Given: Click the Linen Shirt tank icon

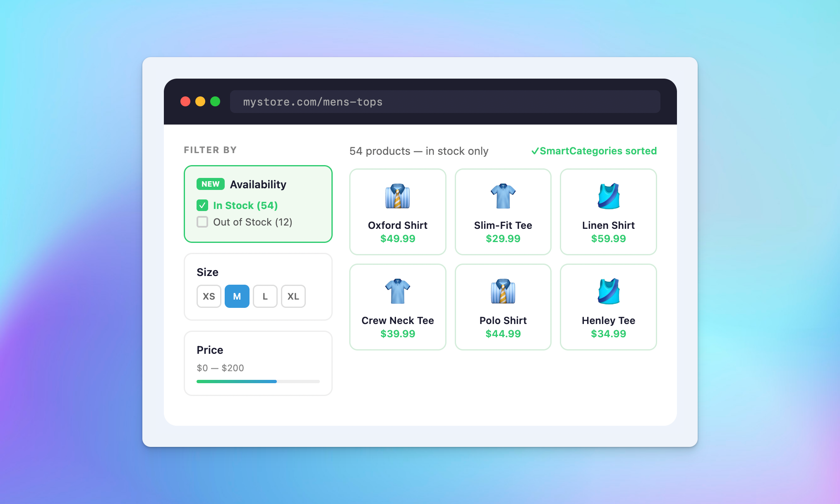Looking at the screenshot, I should click(x=608, y=196).
